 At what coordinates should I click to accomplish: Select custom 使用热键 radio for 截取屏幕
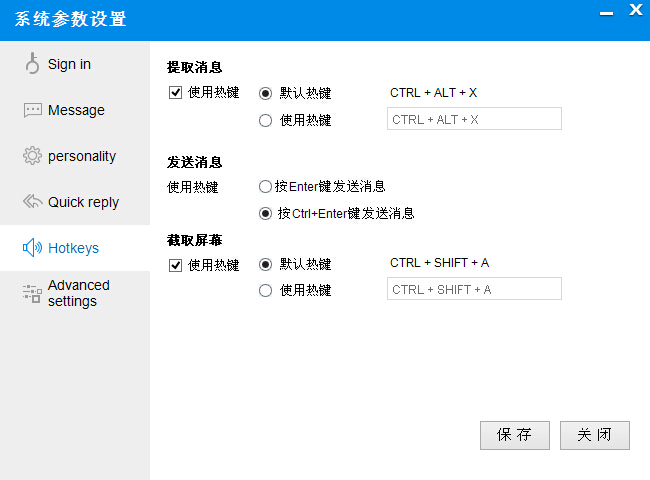pos(265,291)
